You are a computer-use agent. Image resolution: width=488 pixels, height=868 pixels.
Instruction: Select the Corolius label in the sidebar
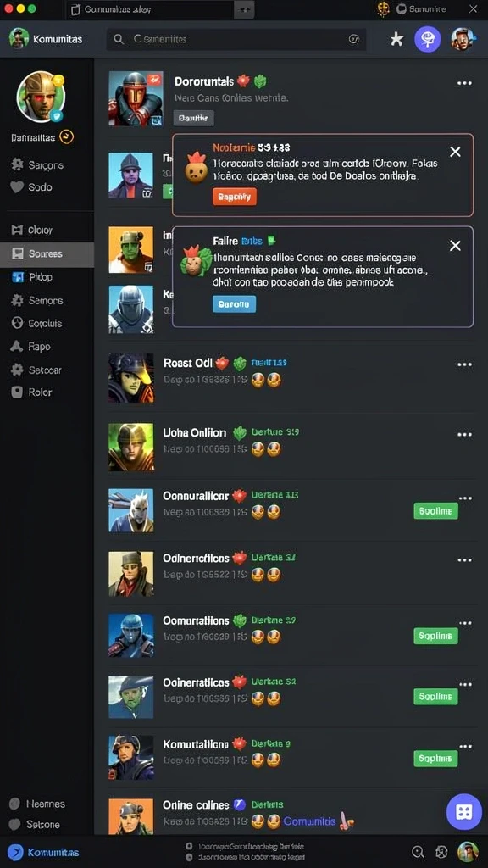[x=45, y=323]
